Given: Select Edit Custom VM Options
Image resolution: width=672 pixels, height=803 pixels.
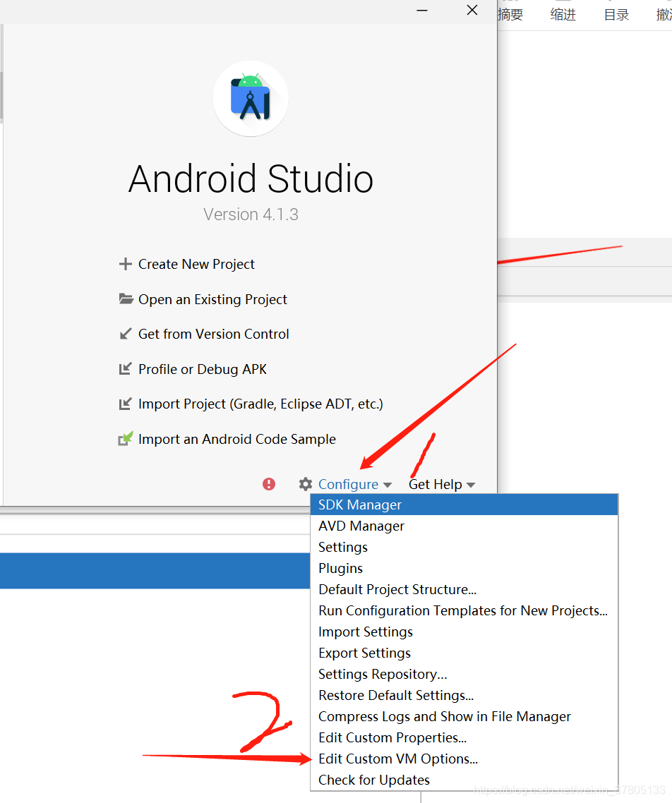Looking at the screenshot, I should pos(397,759).
